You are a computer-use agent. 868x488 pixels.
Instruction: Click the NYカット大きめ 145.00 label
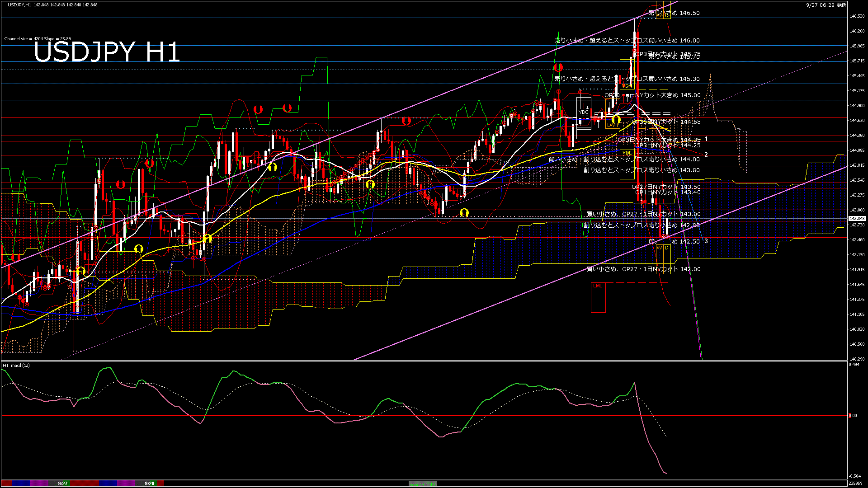(x=652, y=95)
